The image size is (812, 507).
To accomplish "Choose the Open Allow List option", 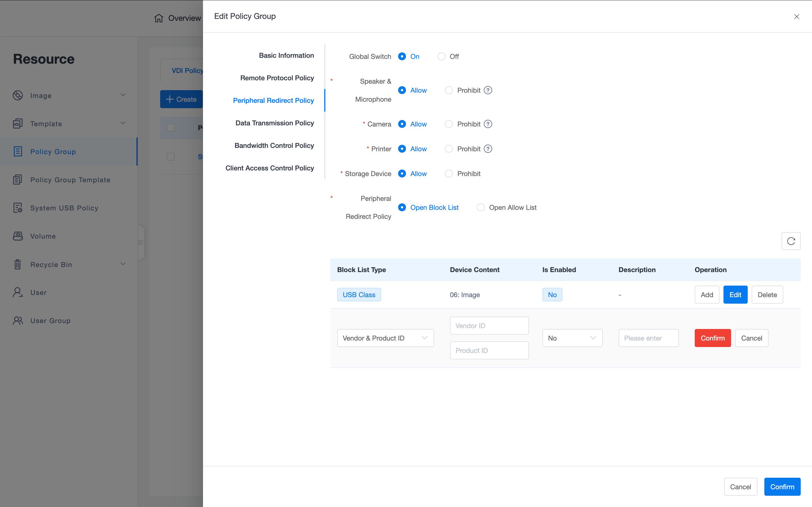I will click(x=480, y=208).
